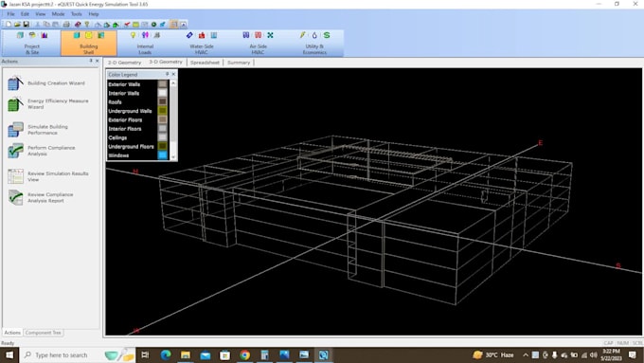Click the yellow square icon in Building Shell
This screenshot has height=363, width=644.
coord(88,35)
